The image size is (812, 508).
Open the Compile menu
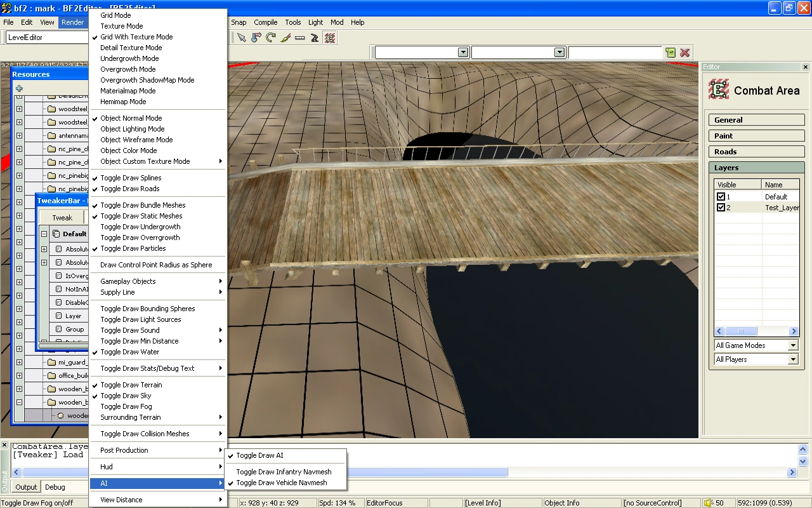click(x=265, y=22)
